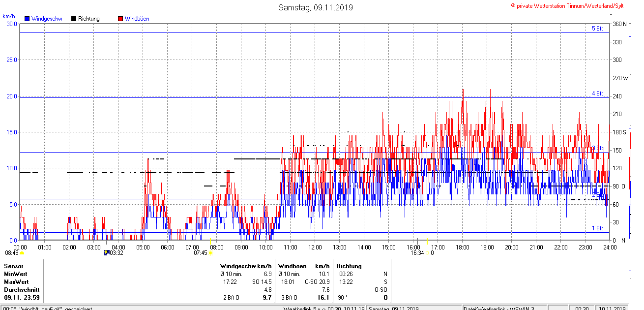The width and height of the screenshot is (644, 310).
Task: Click the 4 Bft line label
Action: tap(597, 93)
